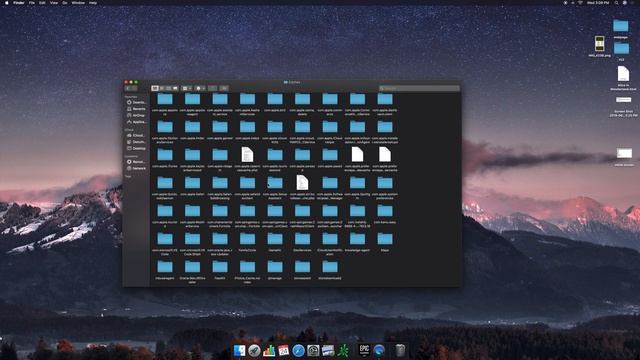
Task: Switch Finder window to icon view
Action: pos(155,88)
